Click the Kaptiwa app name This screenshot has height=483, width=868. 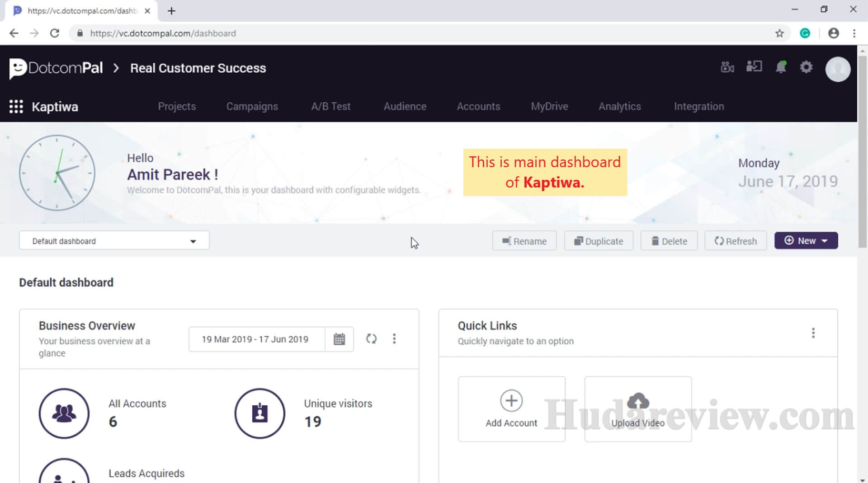(55, 107)
